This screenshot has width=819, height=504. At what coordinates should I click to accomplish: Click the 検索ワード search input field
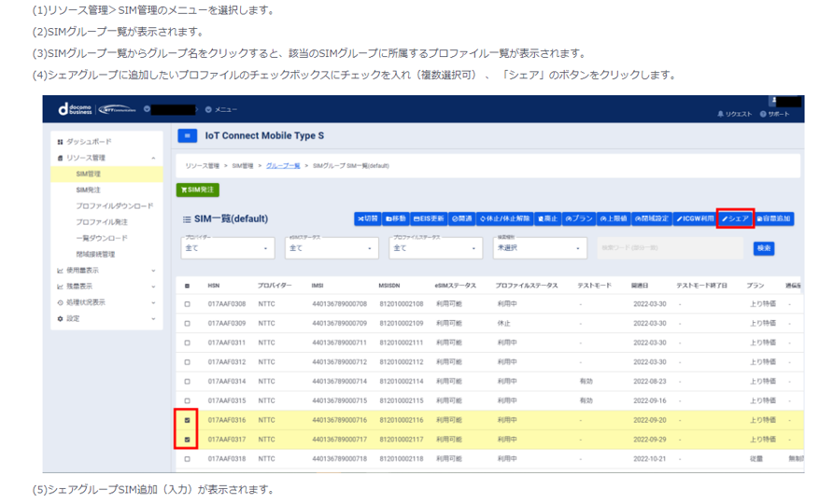click(x=670, y=248)
